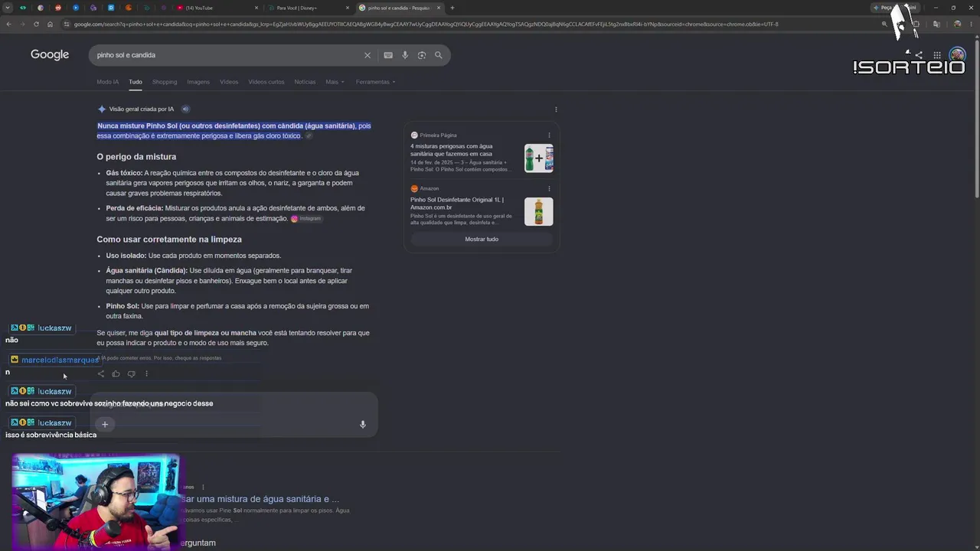The height and width of the screenshot is (551, 980).
Task: Clear the Google search box text
Action: 367,55
